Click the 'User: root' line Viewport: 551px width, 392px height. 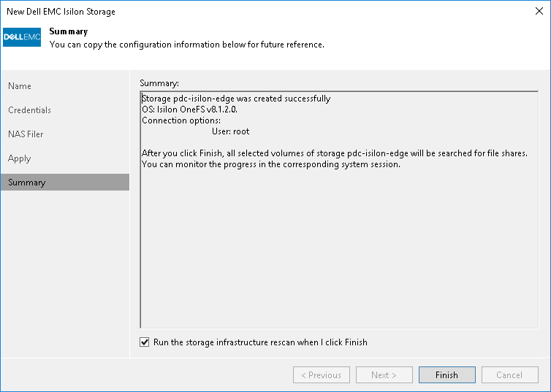[230, 131]
